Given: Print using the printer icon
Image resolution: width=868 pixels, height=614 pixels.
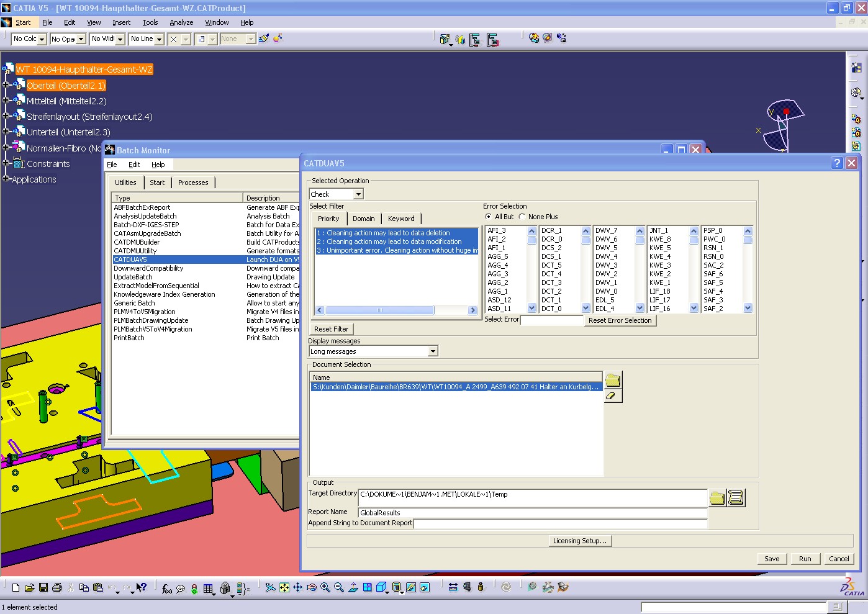Looking at the screenshot, I should (x=57, y=587).
